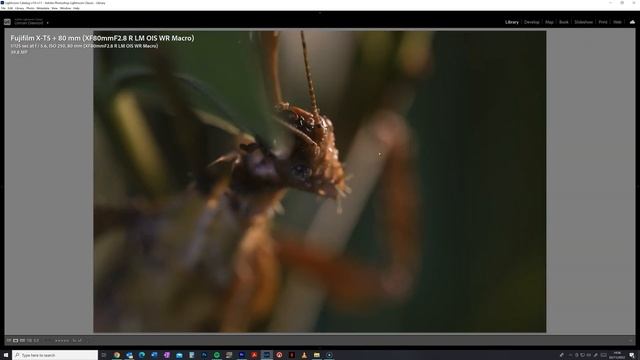Switch to the Book module
640x360 pixels.
(564, 22)
